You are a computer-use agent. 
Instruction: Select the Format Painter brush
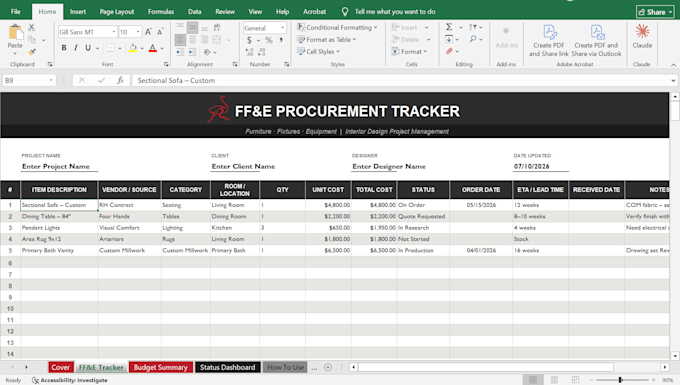pos(32,52)
